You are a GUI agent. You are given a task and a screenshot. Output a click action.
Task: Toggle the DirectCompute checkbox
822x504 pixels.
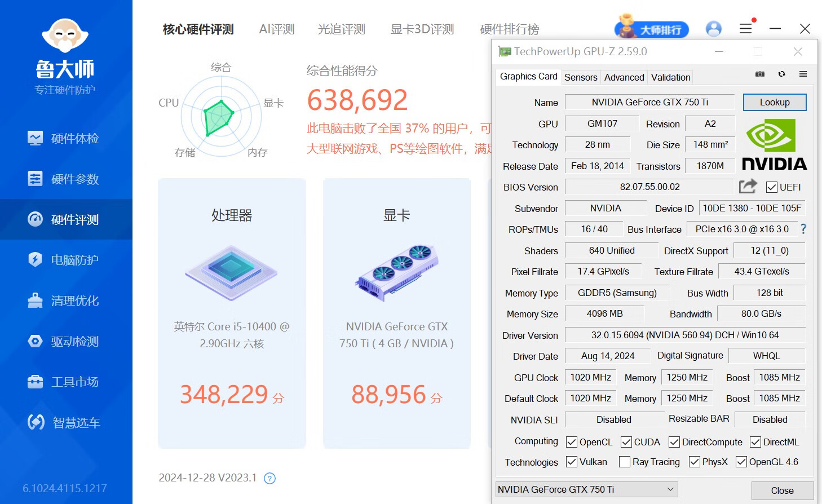tap(674, 442)
